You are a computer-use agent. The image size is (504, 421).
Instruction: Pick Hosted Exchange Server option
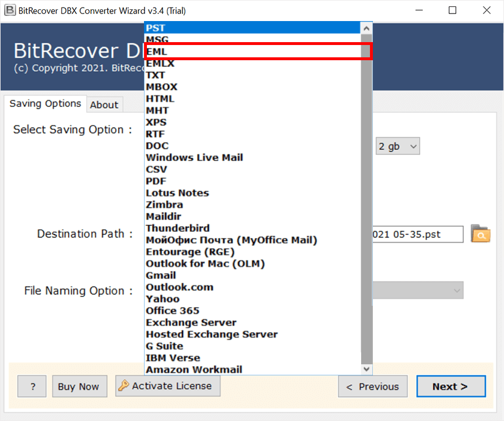pos(252,334)
